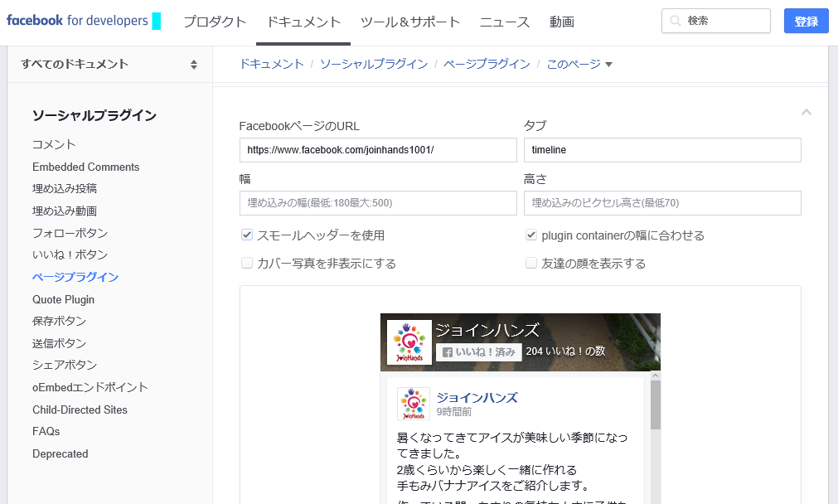Open コメント in the sidebar
The image size is (838, 504).
tap(54, 144)
